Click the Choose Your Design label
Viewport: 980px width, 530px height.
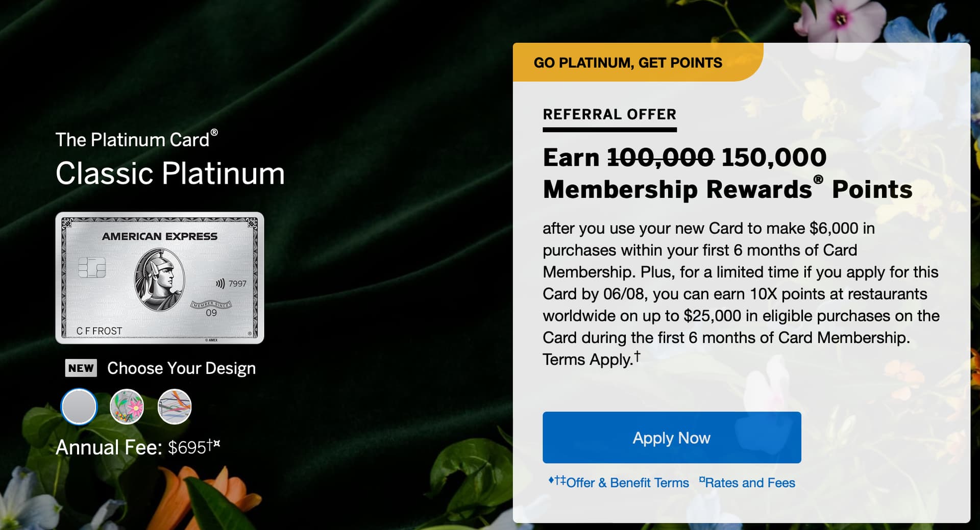[181, 368]
